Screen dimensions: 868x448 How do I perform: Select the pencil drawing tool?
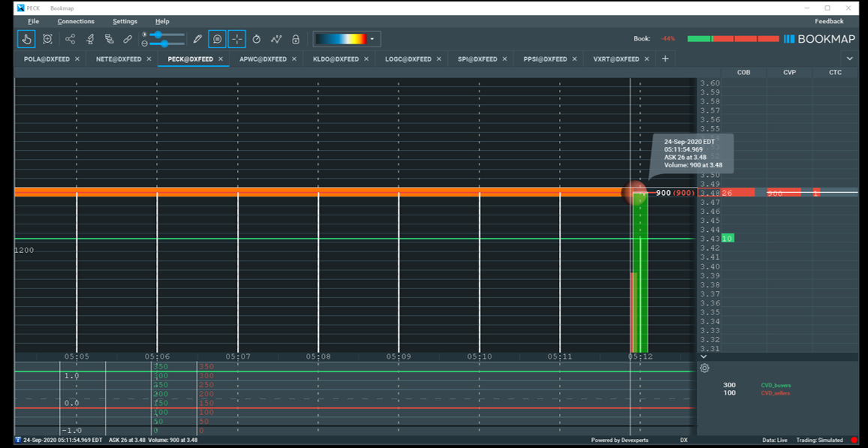[x=197, y=39]
